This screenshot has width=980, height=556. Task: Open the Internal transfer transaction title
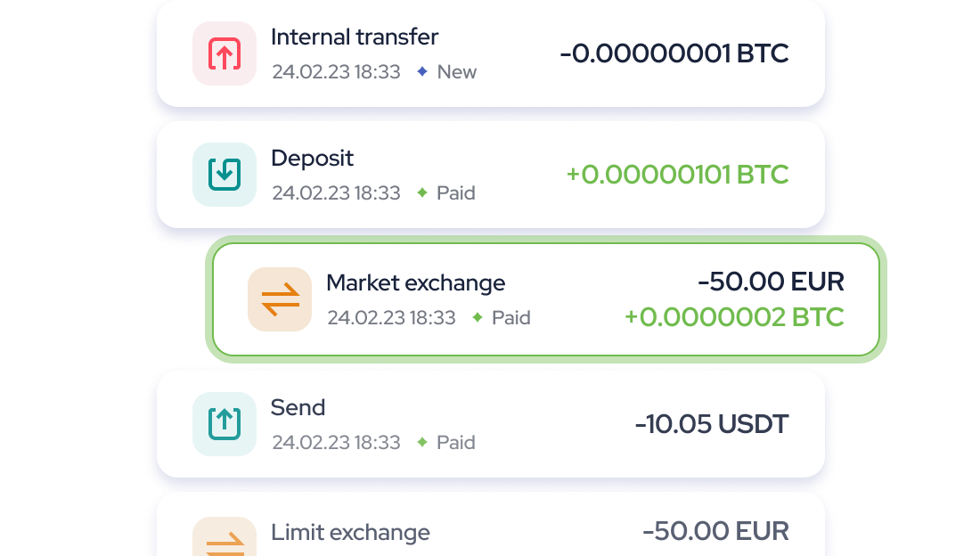pos(355,37)
